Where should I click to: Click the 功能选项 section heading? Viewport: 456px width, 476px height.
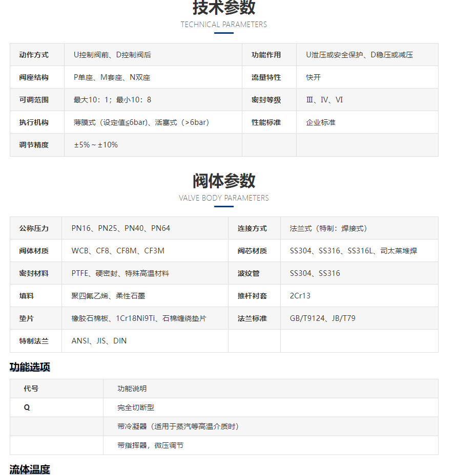point(30,367)
